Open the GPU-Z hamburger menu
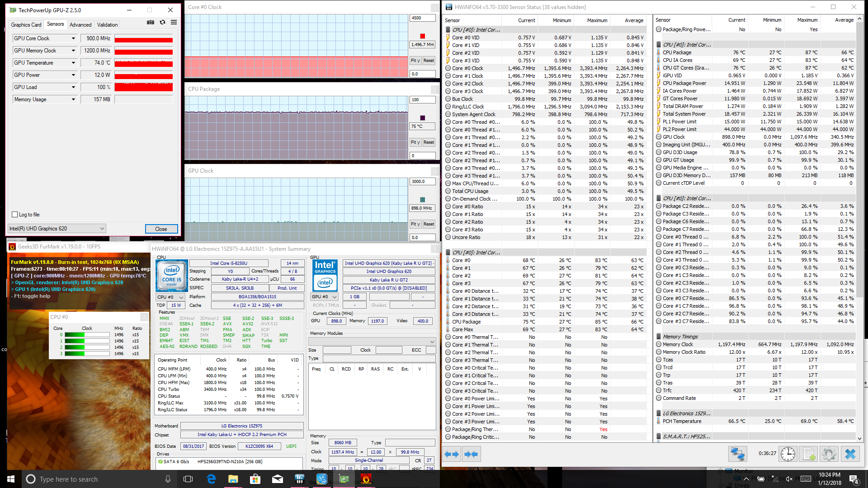The height and width of the screenshot is (488, 868). point(174,22)
